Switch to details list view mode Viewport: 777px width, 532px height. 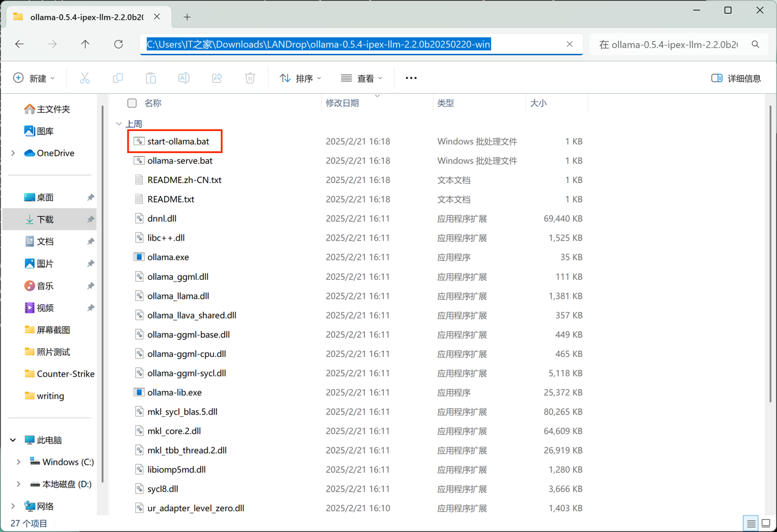coord(751,523)
